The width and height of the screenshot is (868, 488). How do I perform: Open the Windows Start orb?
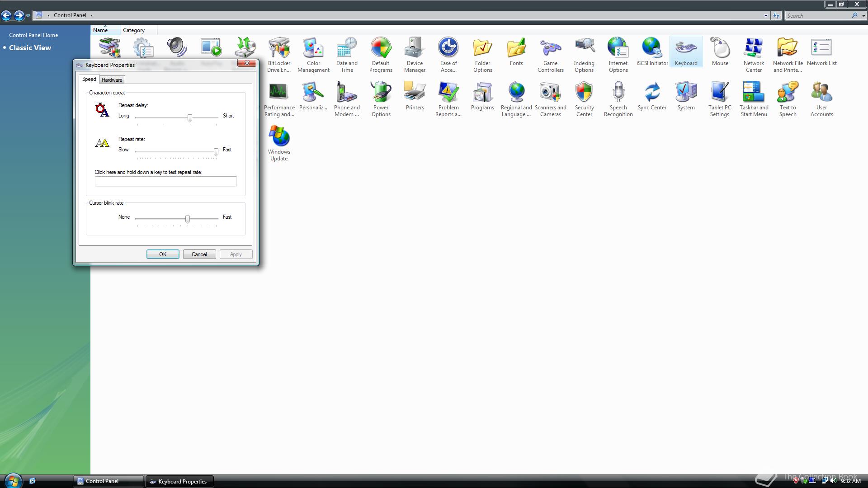point(13,481)
